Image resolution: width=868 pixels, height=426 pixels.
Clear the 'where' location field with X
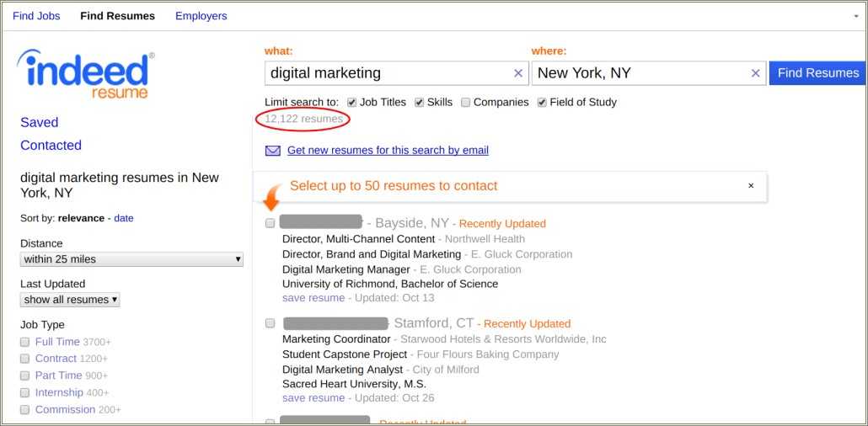click(755, 73)
